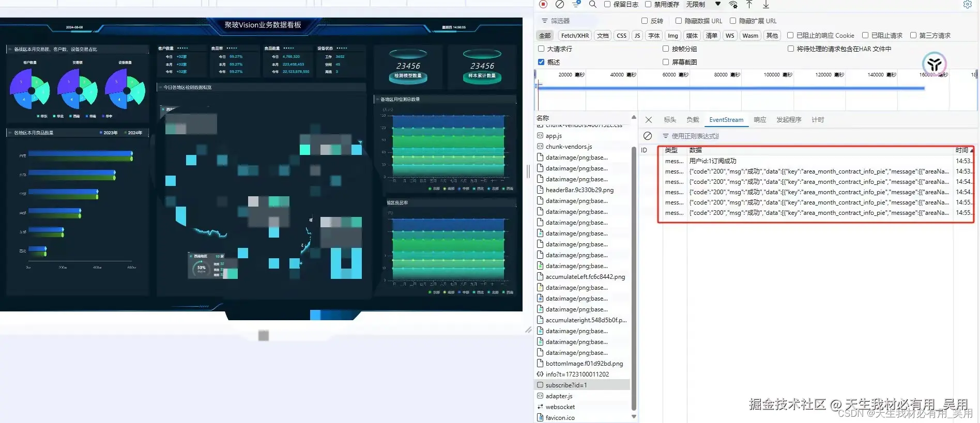Viewport: 980px width, 423px height.
Task: Filter requests by Fetch/XHR type
Action: 575,36
